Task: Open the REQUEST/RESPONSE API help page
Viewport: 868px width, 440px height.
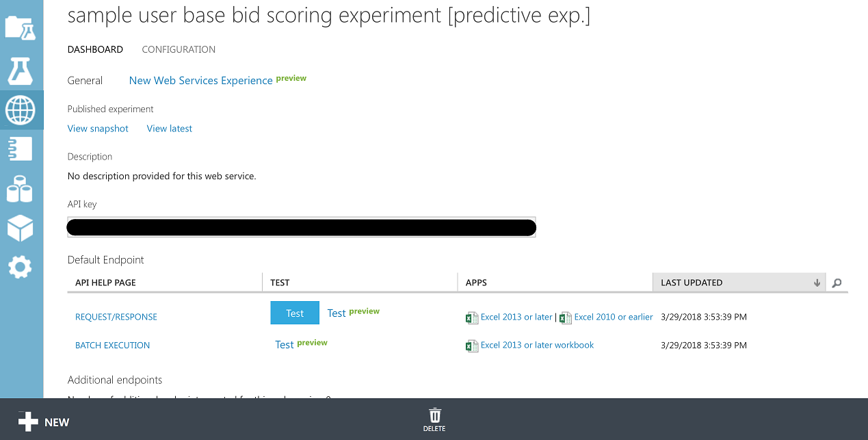Action: pos(116,317)
